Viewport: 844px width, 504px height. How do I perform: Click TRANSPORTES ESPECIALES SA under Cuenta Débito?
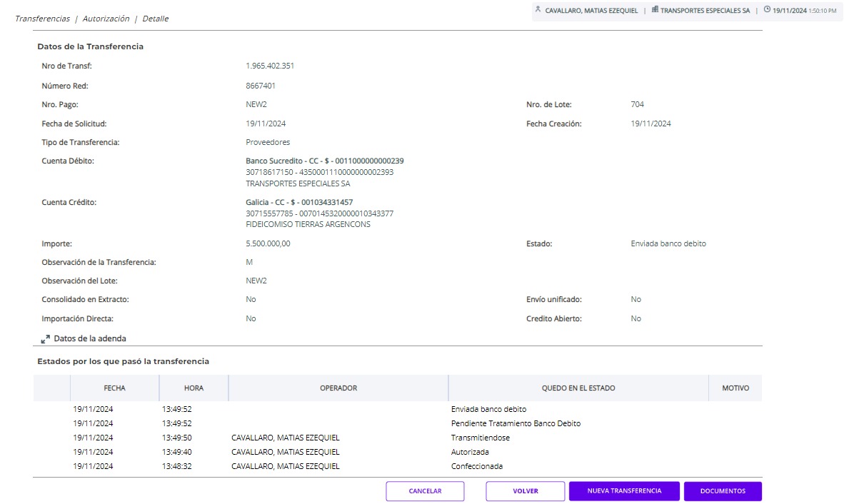click(x=298, y=183)
